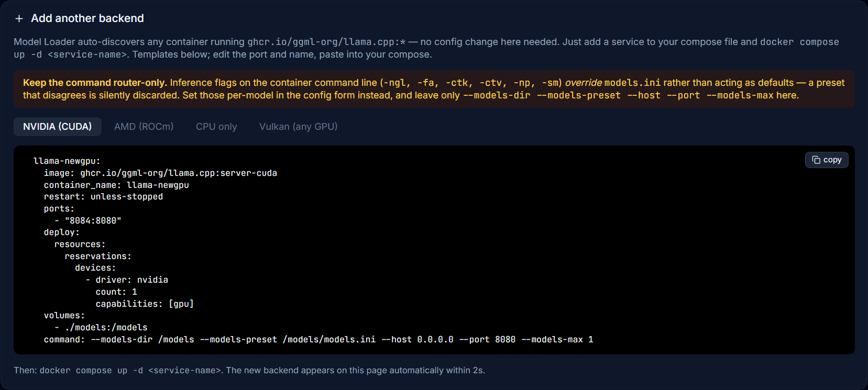
Task: Select the NVIDIA (CUDA) tab
Action: (x=58, y=127)
